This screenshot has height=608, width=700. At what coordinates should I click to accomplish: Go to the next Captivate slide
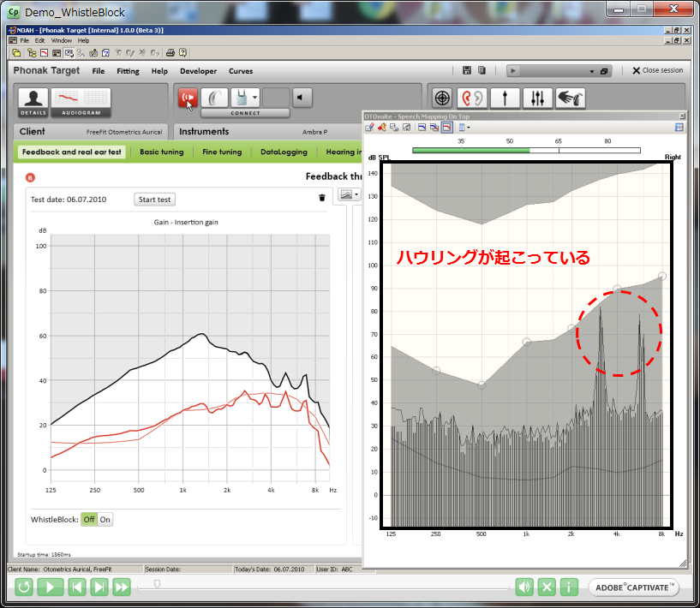99,587
